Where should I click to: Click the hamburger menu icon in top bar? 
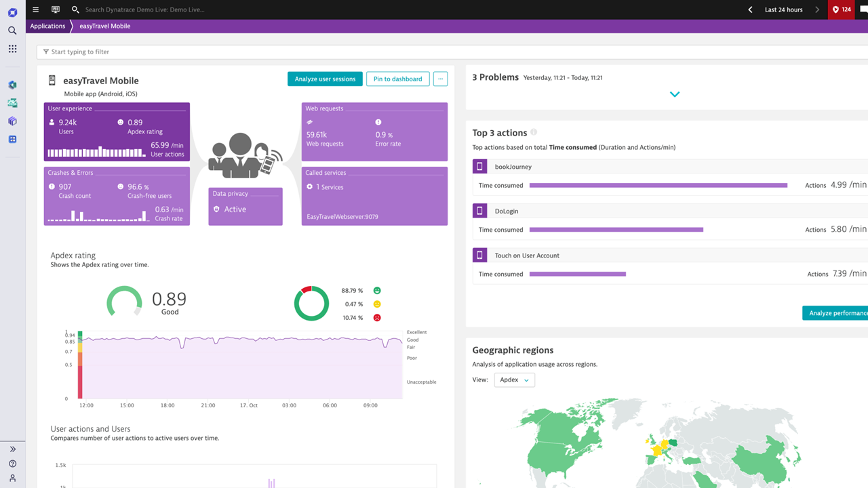pos(36,9)
